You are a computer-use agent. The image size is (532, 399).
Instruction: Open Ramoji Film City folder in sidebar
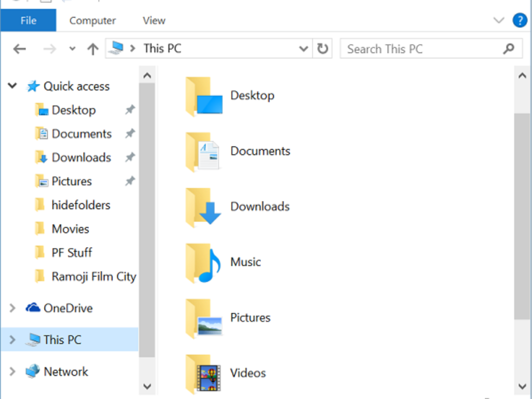pos(94,277)
